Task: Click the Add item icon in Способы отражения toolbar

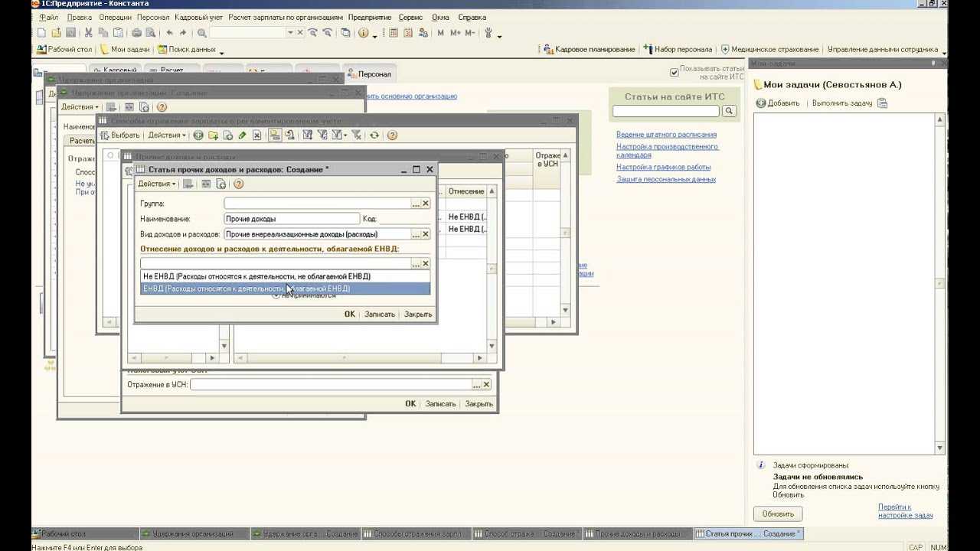Action: coord(198,135)
